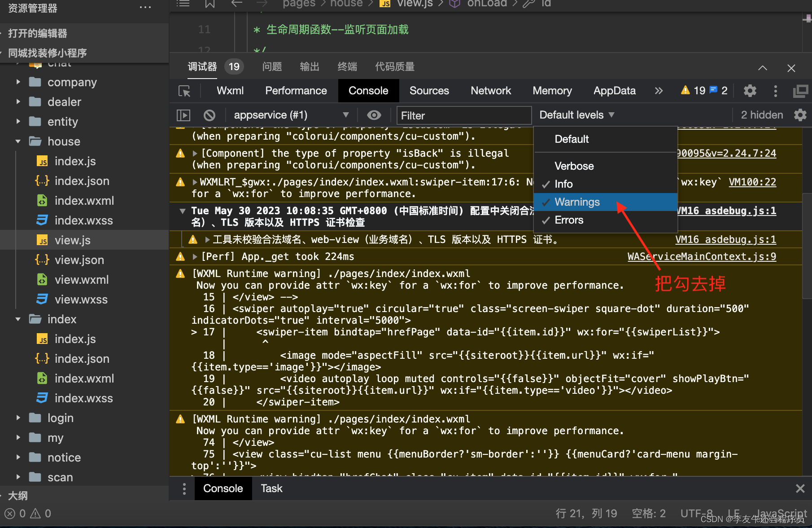
Task: Switch to the Performance tab
Action: click(296, 91)
